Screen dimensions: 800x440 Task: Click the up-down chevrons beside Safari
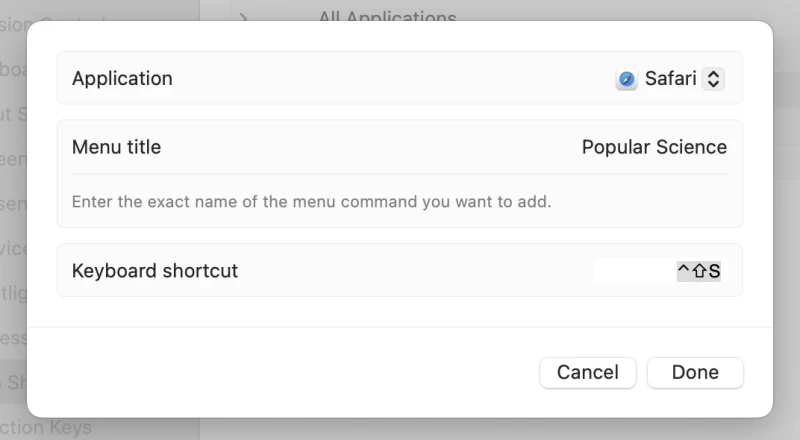coord(713,79)
